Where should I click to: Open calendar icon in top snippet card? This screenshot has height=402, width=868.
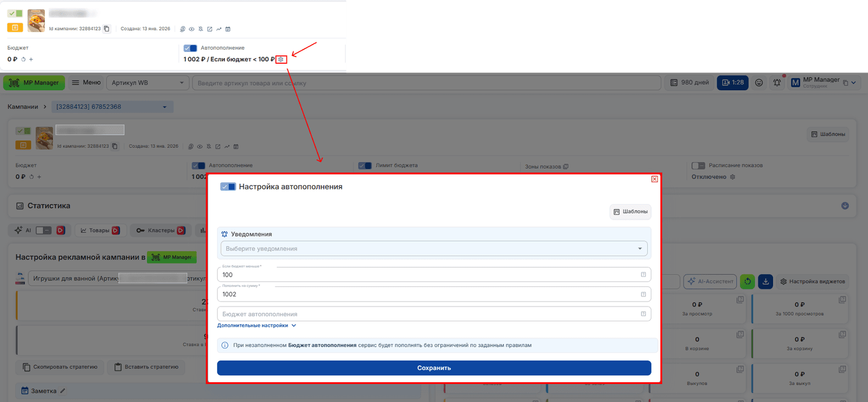(x=228, y=29)
